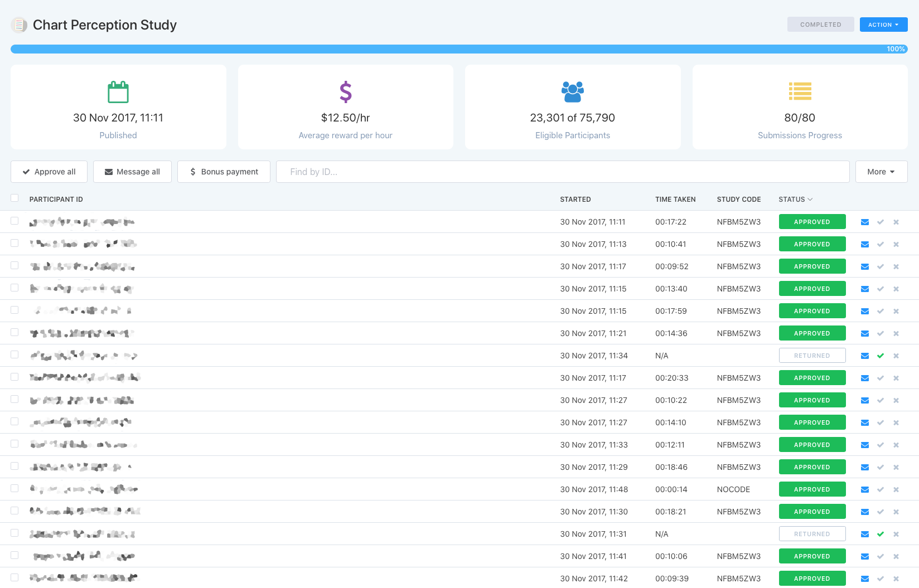Approve returned submission started at 11:34
The width and height of the screenshot is (919, 588).
tap(881, 356)
